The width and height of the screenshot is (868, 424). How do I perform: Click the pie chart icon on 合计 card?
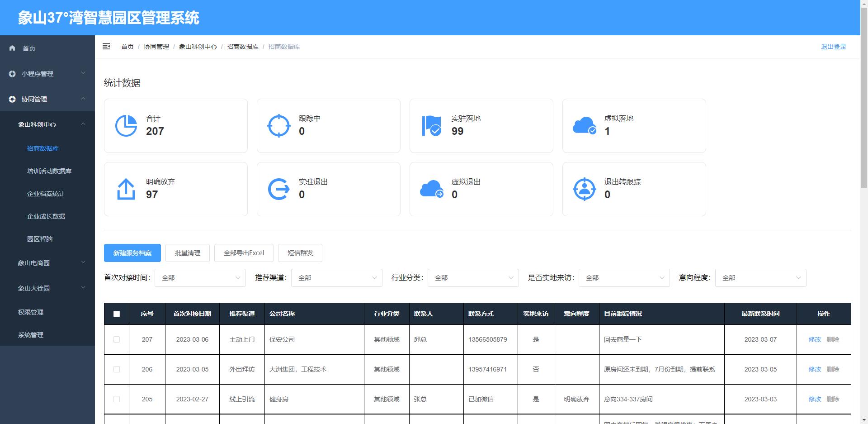[x=126, y=126]
